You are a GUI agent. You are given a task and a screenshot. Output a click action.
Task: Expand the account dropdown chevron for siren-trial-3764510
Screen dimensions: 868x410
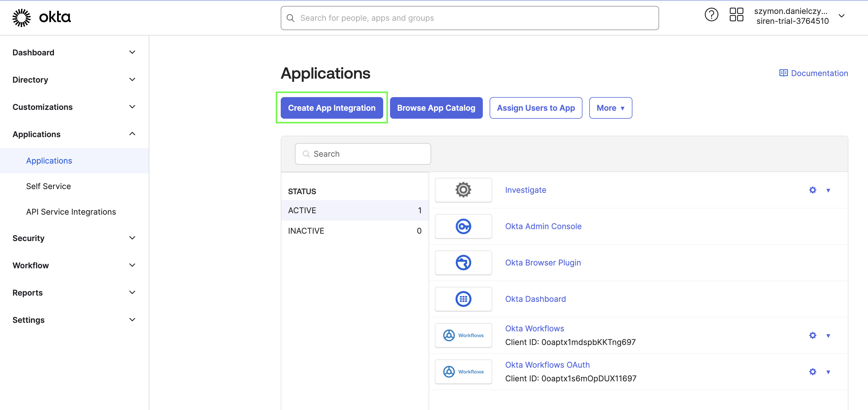842,16
